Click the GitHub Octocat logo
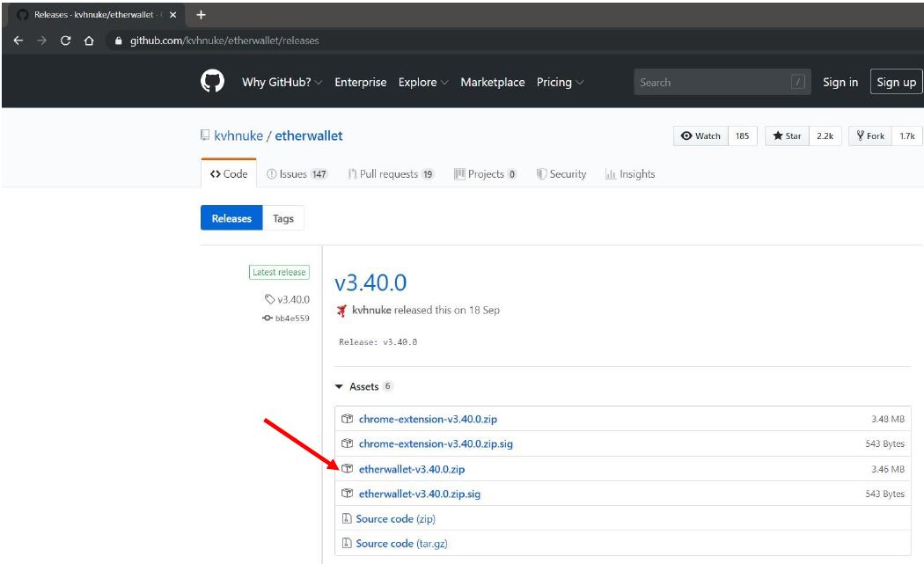 [212, 82]
